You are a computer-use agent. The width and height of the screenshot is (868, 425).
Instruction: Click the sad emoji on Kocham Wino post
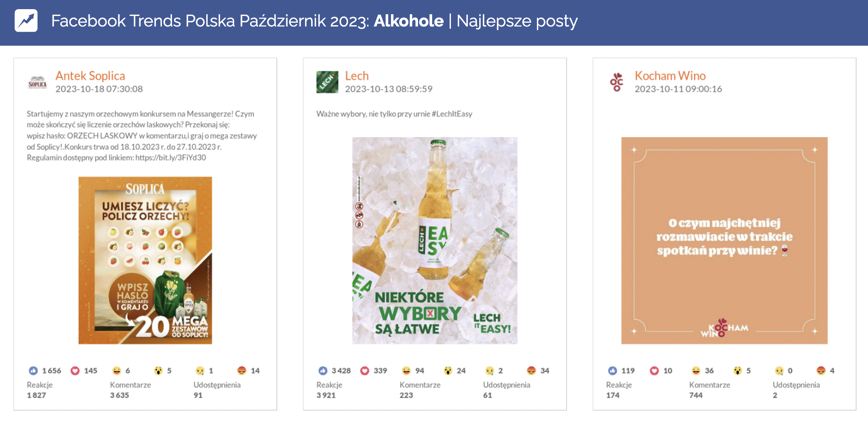[779, 371]
